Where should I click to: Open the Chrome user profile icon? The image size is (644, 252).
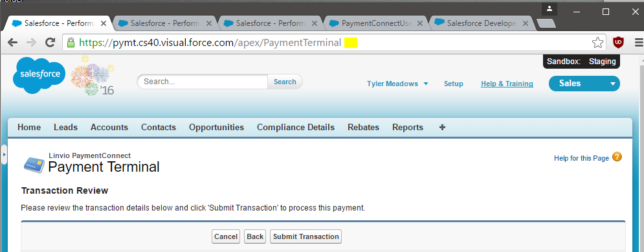550,8
